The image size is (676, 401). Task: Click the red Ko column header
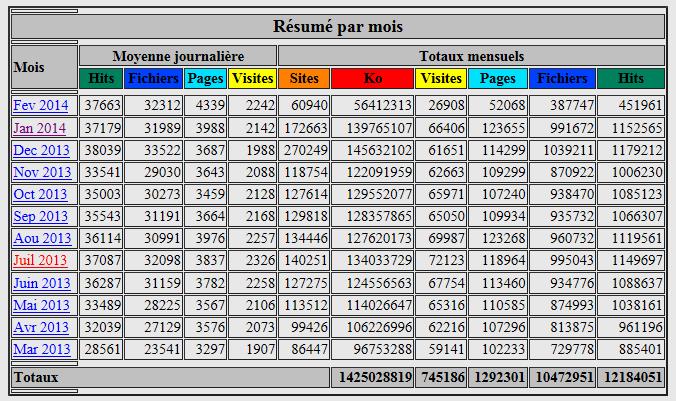pyautogui.click(x=372, y=78)
